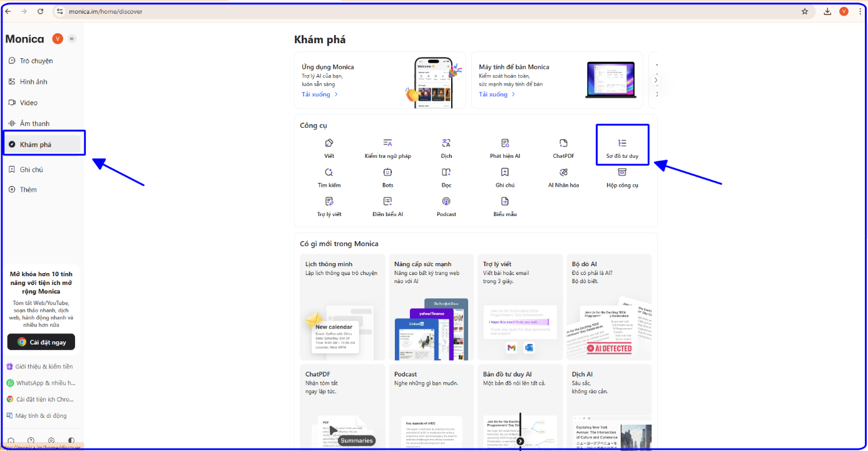Go to Ghi chú in the sidebar
Viewport: 868px width, 451px height.
coord(43,170)
